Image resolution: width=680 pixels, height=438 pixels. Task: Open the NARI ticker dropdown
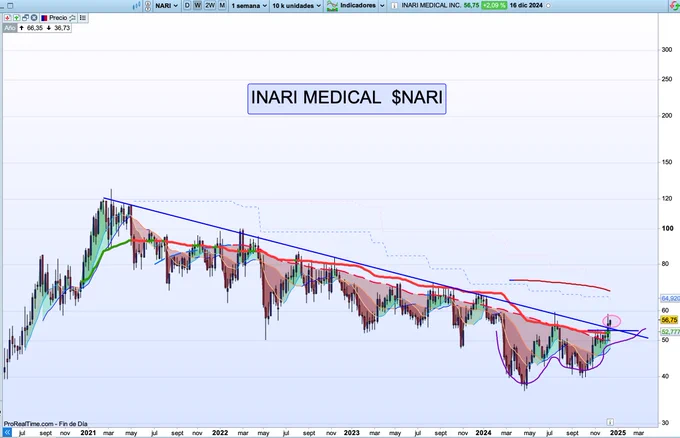coord(167,6)
